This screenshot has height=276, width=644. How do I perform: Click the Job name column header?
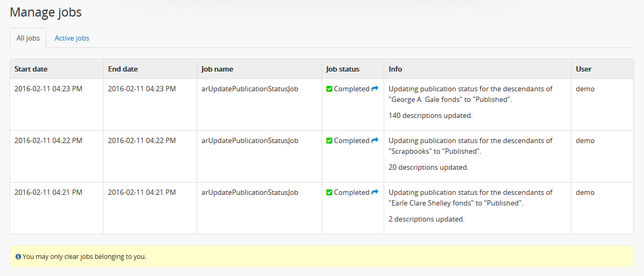[x=217, y=69]
